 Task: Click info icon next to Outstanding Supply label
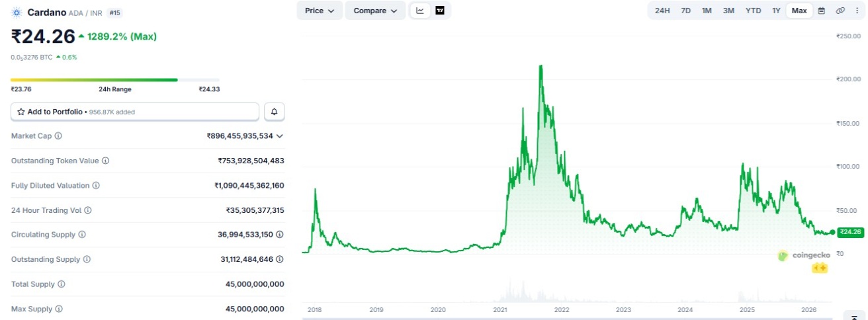click(x=86, y=260)
